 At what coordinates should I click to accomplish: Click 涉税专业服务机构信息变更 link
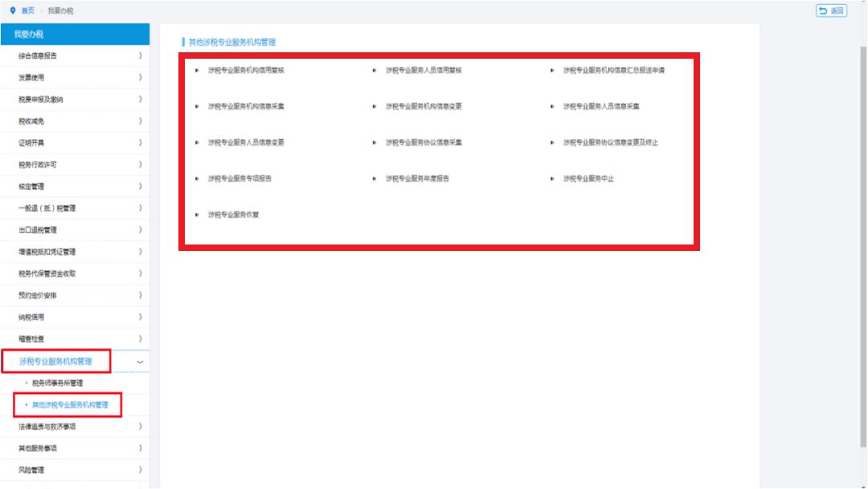tap(424, 107)
